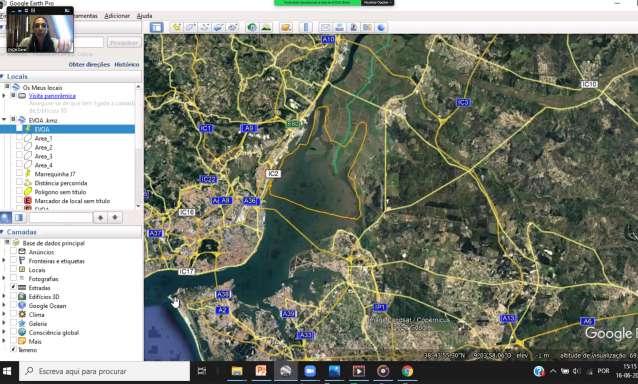638x384 pixels.
Task: Check the Area_1 polygon checkbox
Action: click(x=19, y=138)
